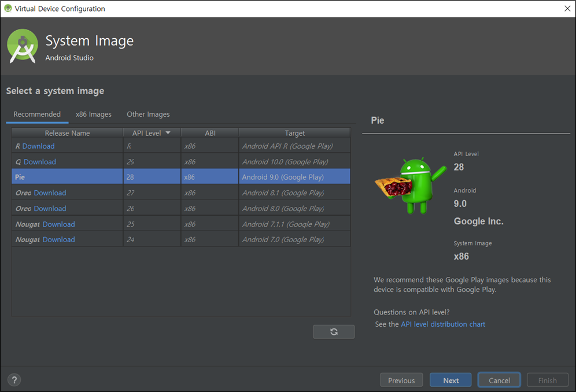The width and height of the screenshot is (576, 392).
Task: Download the Oreo API 27 image
Action: click(x=50, y=193)
